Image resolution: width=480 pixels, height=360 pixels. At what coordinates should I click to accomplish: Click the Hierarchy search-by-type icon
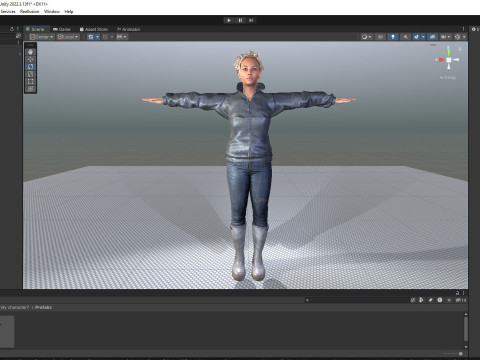point(18,36)
